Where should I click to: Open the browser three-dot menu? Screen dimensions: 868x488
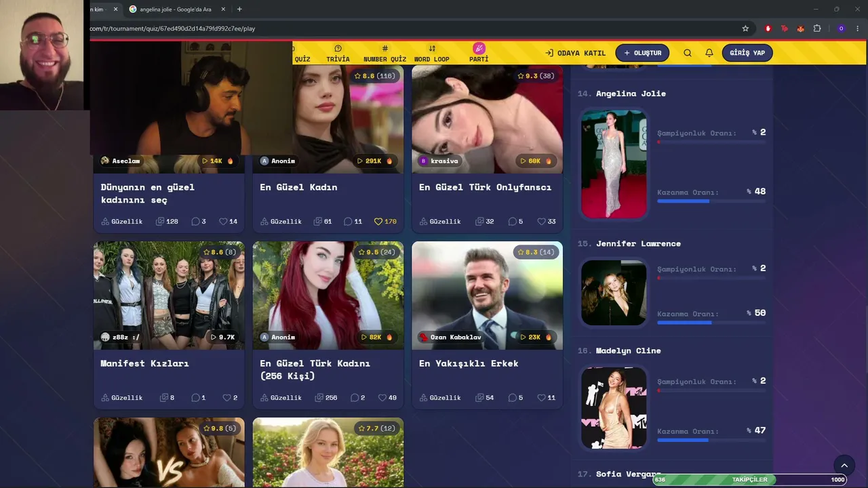pyautogui.click(x=858, y=28)
